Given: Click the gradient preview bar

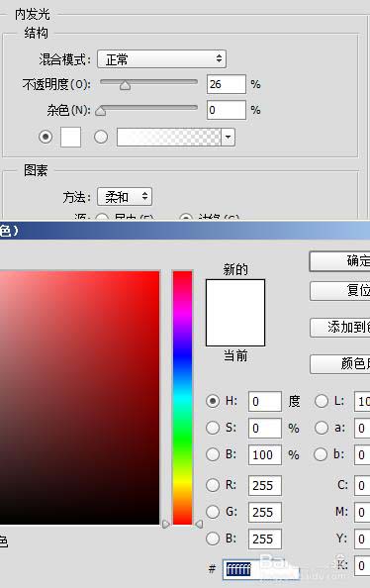Looking at the screenshot, I should (169, 137).
